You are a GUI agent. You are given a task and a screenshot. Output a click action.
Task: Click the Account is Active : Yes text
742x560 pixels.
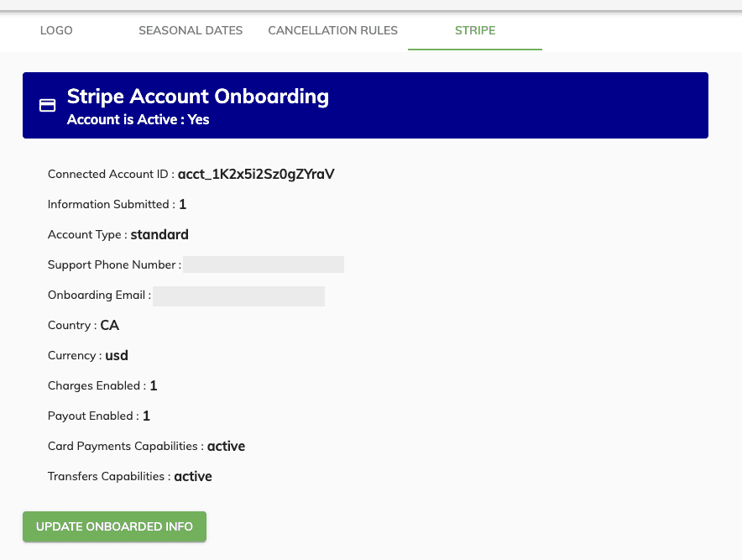click(x=138, y=119)
